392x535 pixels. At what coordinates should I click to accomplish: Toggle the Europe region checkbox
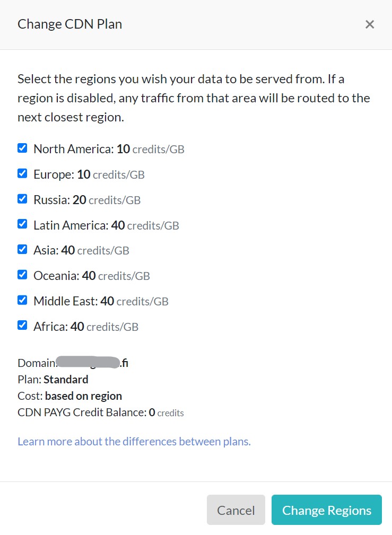pyautogui.click(x=22, y=173)
